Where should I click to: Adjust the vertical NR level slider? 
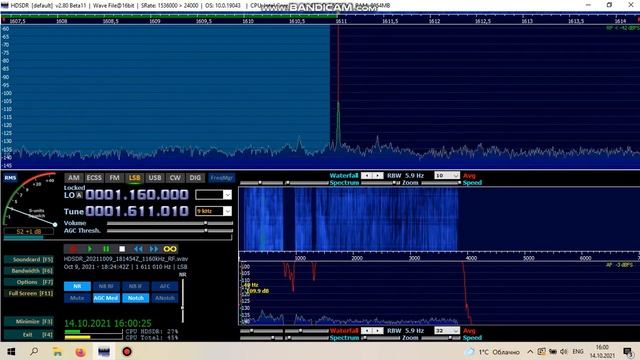(x=182, y=300)
